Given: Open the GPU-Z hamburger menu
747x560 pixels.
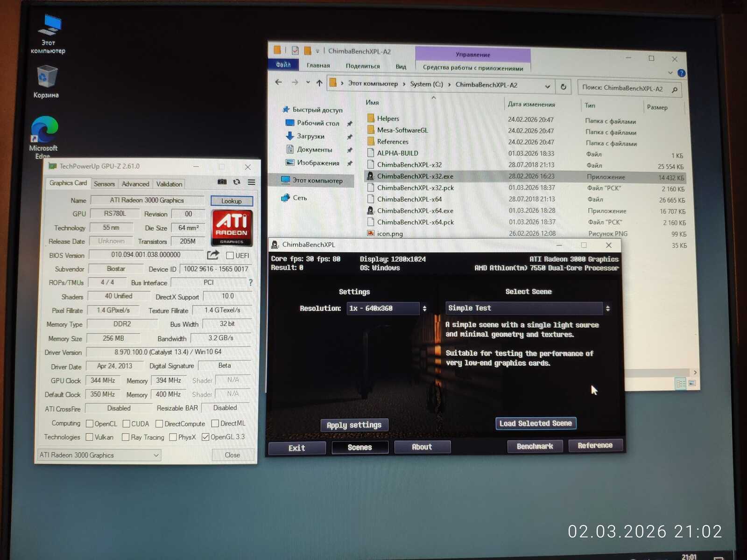Looking at the screenshot, I should (251, 182).
